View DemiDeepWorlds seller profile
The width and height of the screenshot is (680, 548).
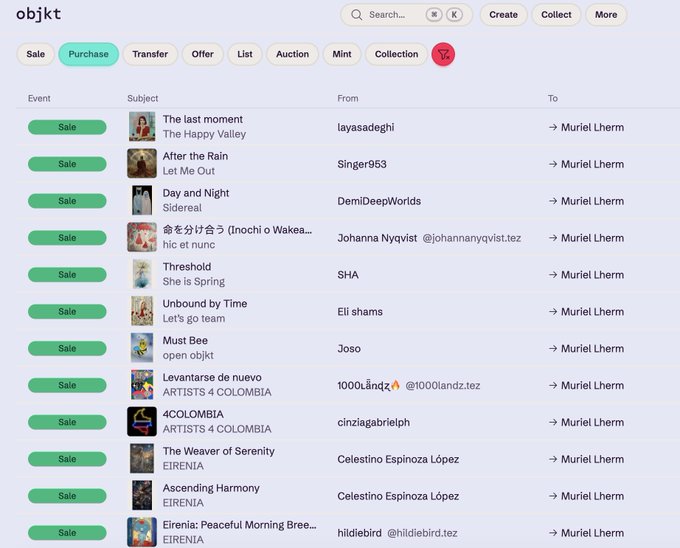point(379,201)
